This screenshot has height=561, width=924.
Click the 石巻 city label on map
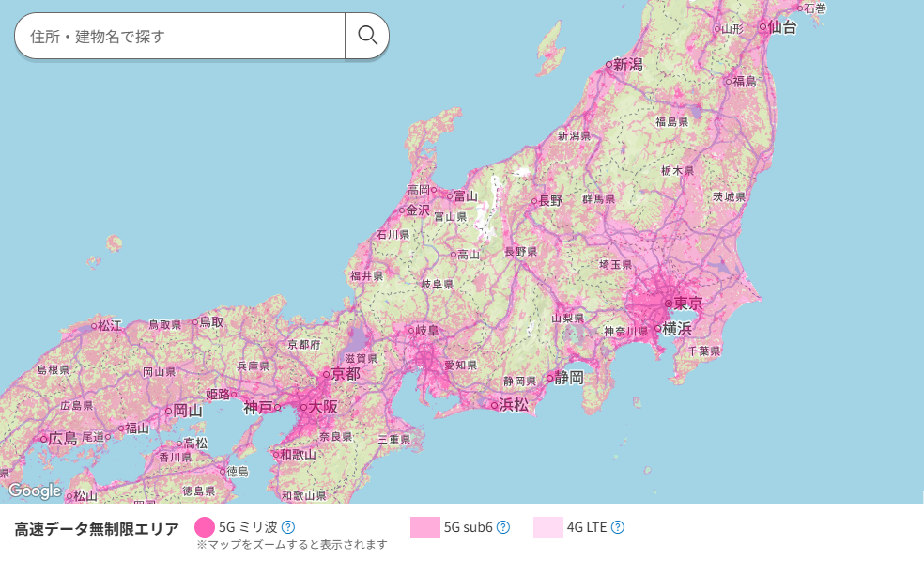pos(815,8)
